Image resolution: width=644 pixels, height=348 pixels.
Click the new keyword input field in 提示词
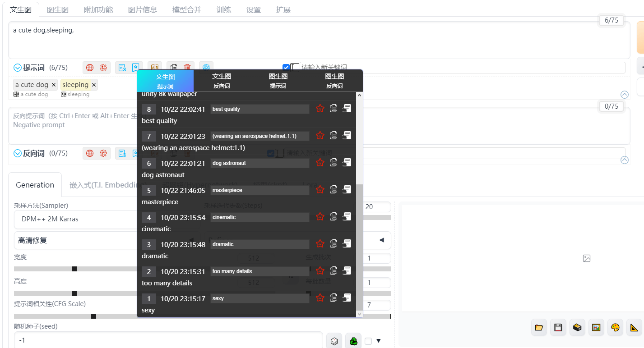coord(463,68)
